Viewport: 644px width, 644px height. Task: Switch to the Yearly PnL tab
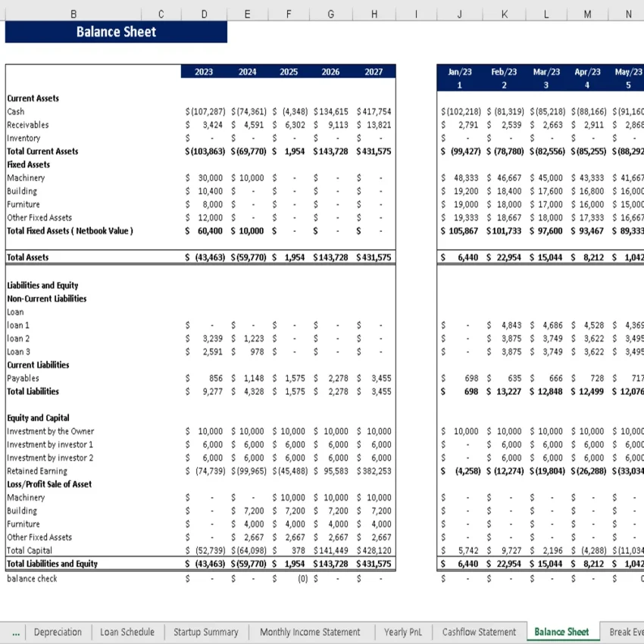tap(403, 631)
